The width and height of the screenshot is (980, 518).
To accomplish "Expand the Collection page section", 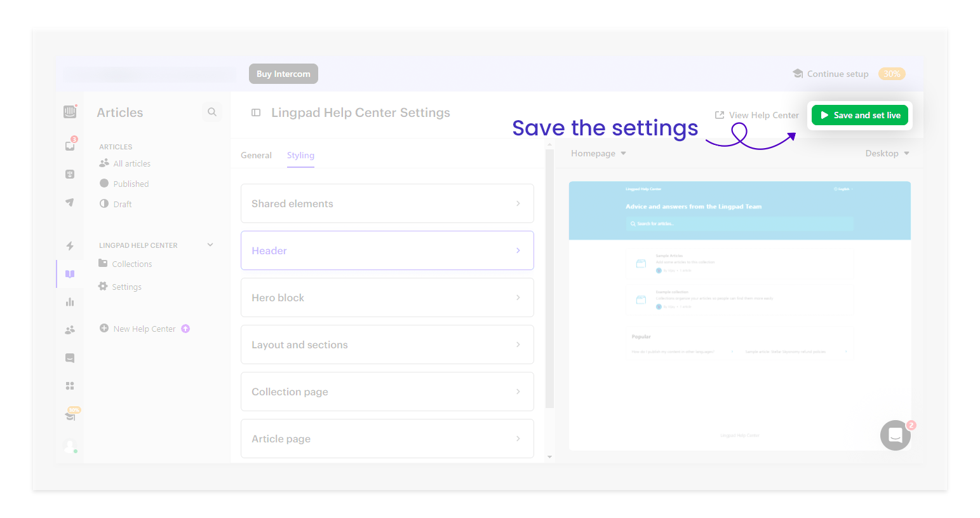I will point(387,392).
